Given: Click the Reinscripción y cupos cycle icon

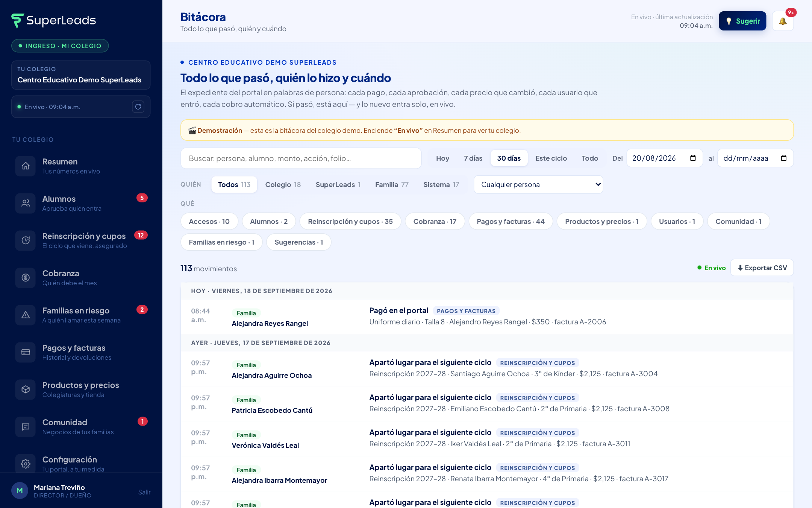Looking at the screenshot, I should (x=26, y=240).
